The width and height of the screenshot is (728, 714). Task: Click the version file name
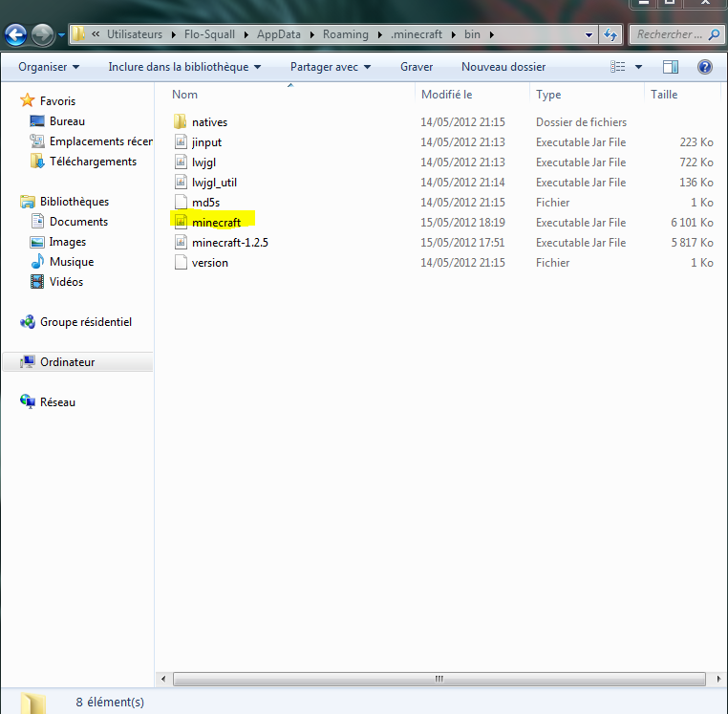(210, 263)
